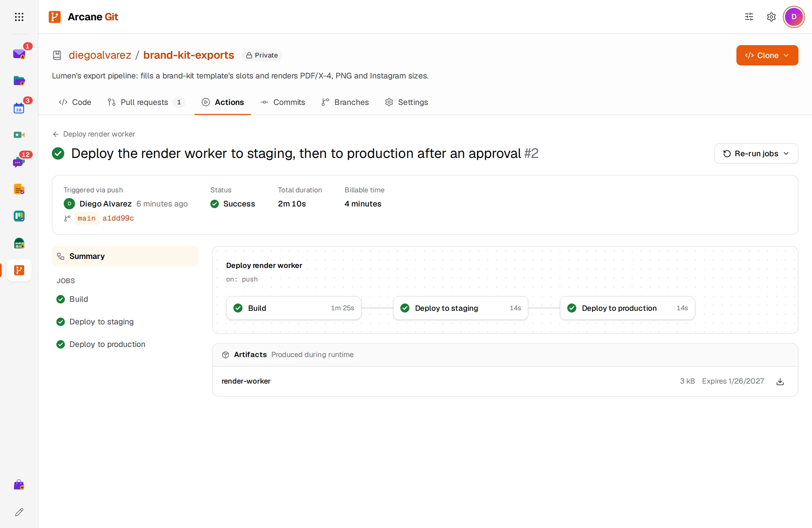
Task: Open commit a1dd99c
Action: click(x=118, y=218)
